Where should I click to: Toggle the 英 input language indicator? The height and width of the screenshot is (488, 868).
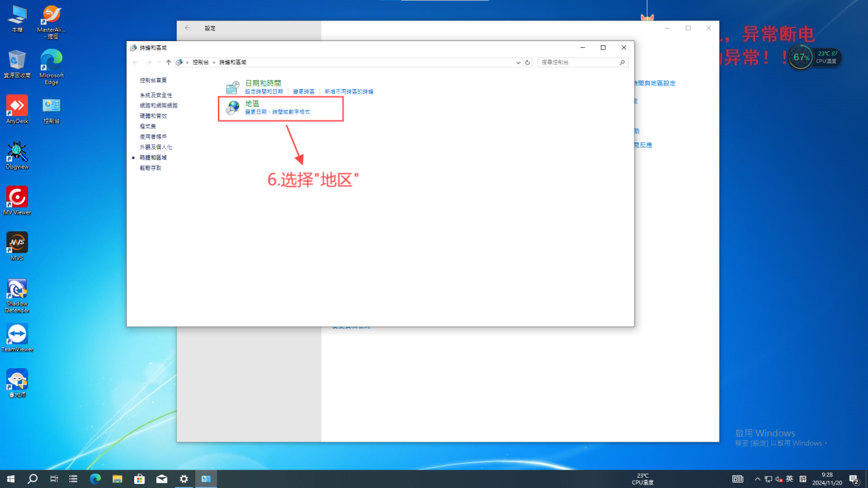(x=789, y=479)
